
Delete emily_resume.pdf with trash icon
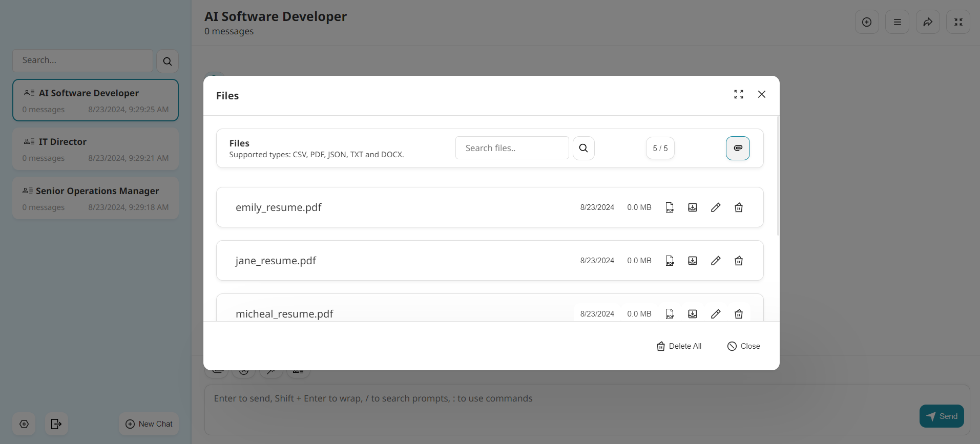[739, 207]
